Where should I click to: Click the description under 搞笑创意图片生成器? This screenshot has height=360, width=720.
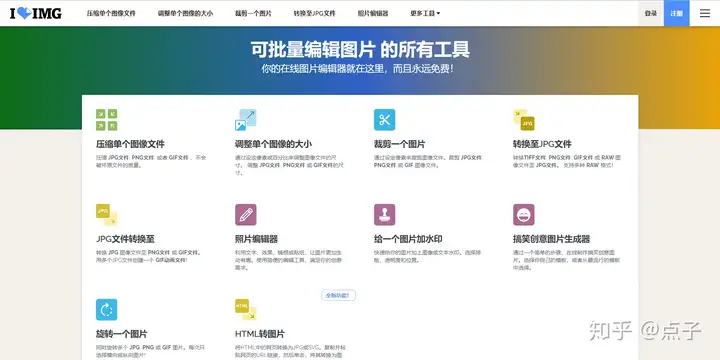click(x=567, y=260)
